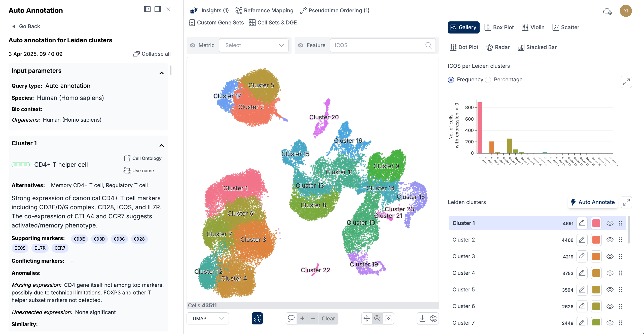
Task: Open the Metric Select dropdown
Action: coord(254,45)
